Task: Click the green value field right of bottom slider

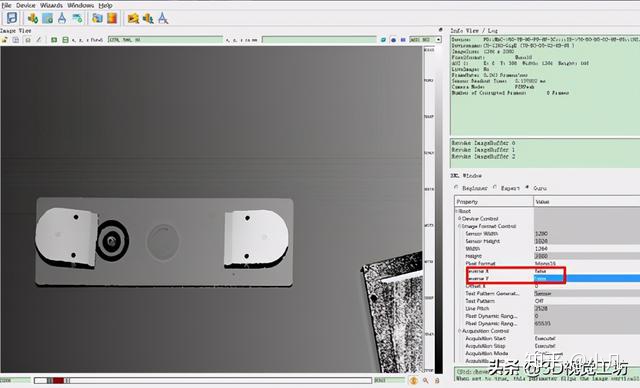Action: pyautogui.click(x=389, y=380)
